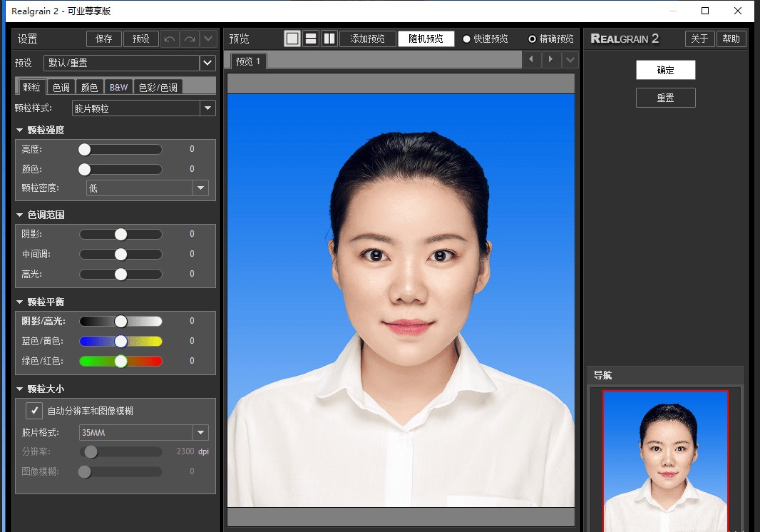
Task: Click the 阴影 slider handle
Action: pyautogui.click(x=120, y=234)
